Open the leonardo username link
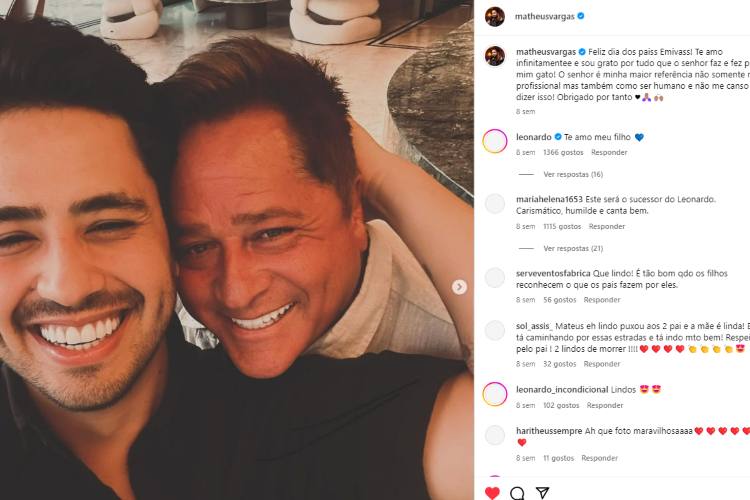 [x=537, y=136]
